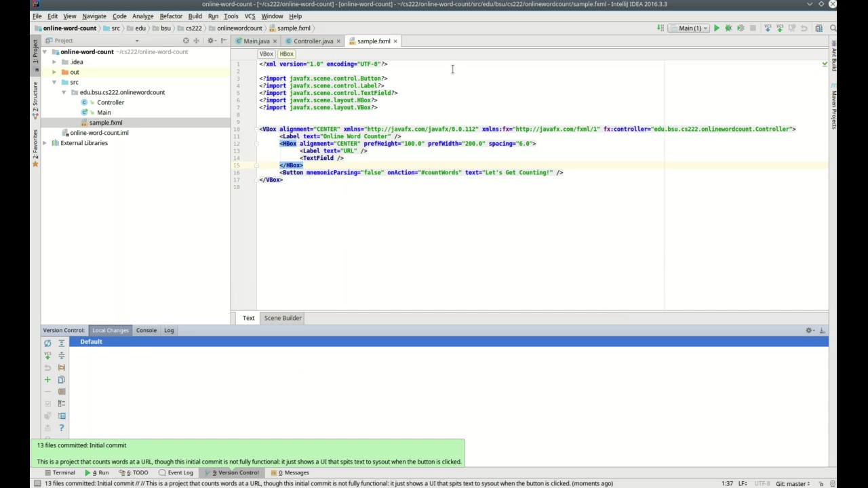The image size is (868, 488).
Task: Hide the Project panel with the hide icon
Action: tap(224, 41)
